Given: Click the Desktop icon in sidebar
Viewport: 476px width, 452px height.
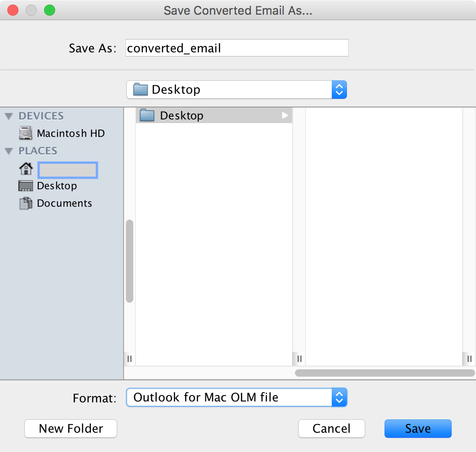Looking at the screenshot, I should click(26, 186).
